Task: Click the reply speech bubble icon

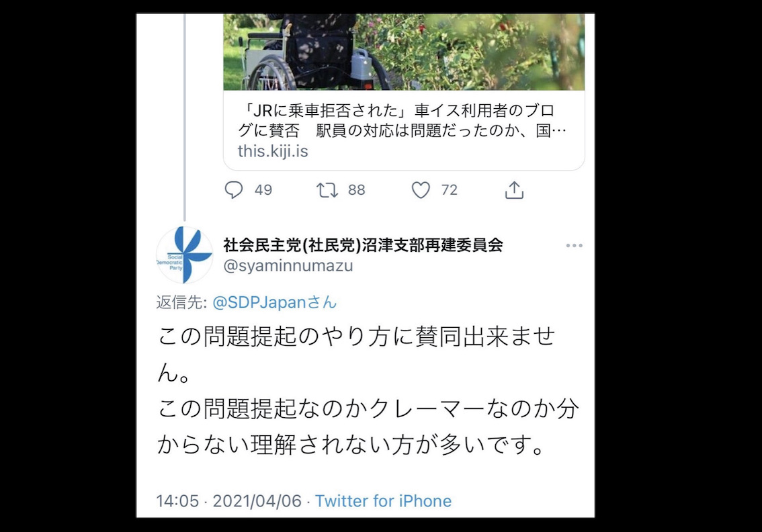Action: coord(234,189)
